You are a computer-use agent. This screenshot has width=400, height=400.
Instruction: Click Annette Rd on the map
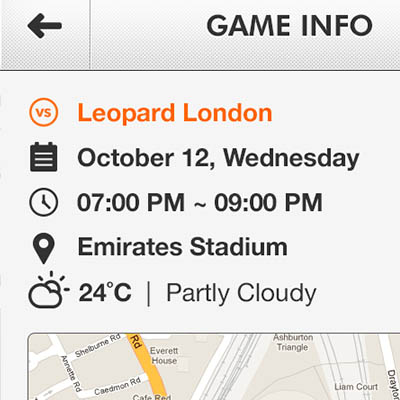click(x=71, y=373)
